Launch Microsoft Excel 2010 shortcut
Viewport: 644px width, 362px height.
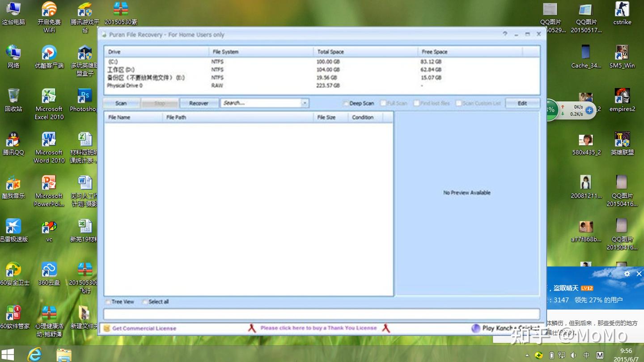[49, 104]
